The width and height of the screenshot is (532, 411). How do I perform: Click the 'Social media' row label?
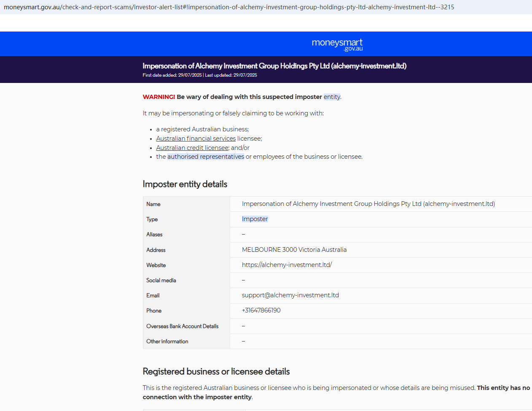point(161,280)
